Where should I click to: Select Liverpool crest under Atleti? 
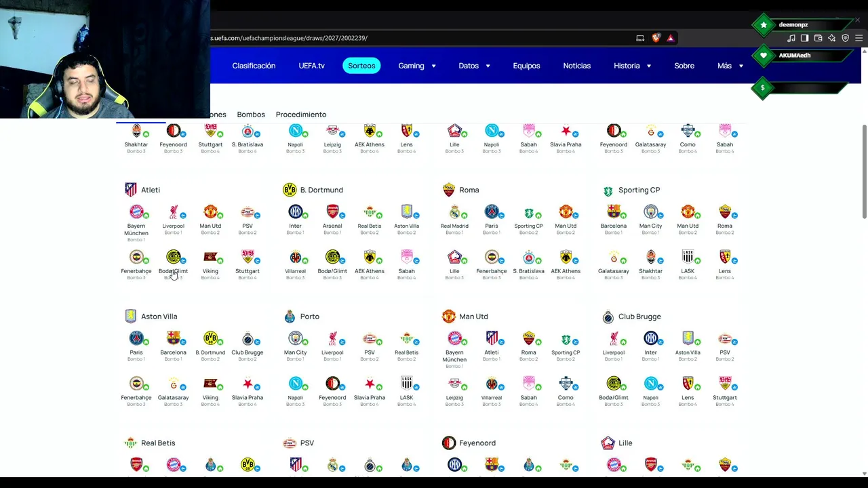point(173,211)
